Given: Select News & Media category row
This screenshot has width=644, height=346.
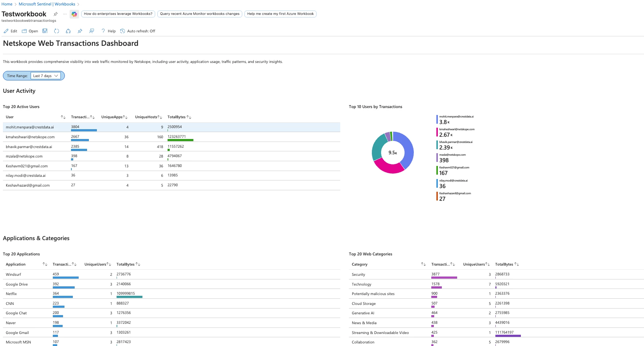Looking at the screenshot, I should coord(496,323).
